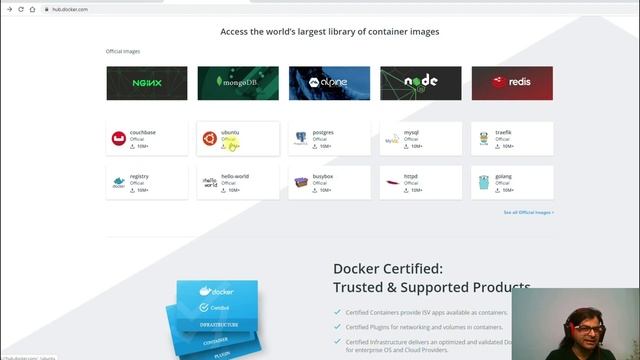
Task: Click the Official label under golang
Action: click(x=502, y=183)
